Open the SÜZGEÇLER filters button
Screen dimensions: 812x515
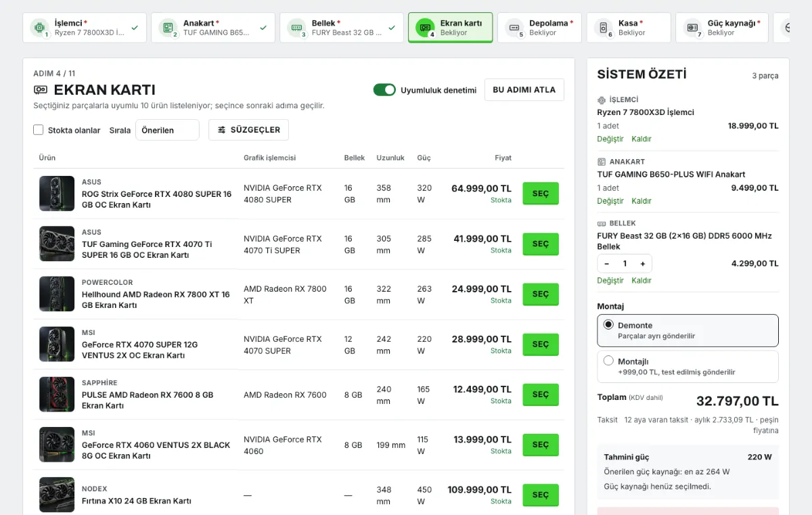(249, 130)
